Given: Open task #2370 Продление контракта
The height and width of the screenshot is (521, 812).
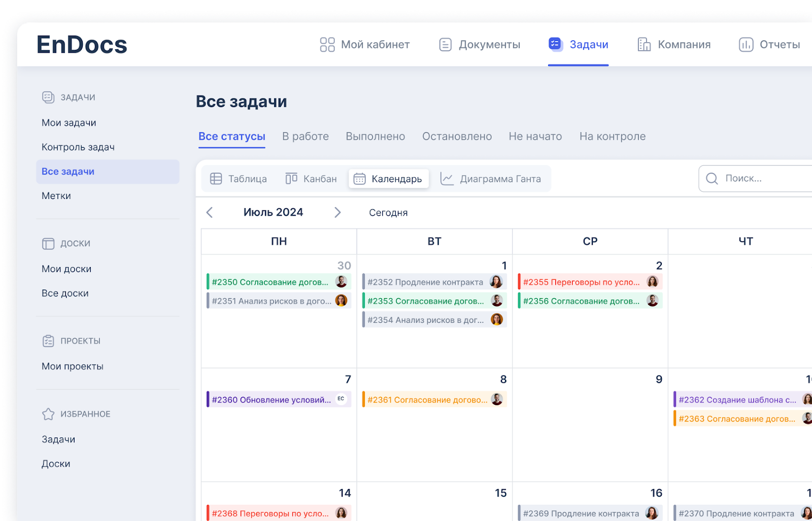Looking at the screenshot, I should (x=742, y=513).
